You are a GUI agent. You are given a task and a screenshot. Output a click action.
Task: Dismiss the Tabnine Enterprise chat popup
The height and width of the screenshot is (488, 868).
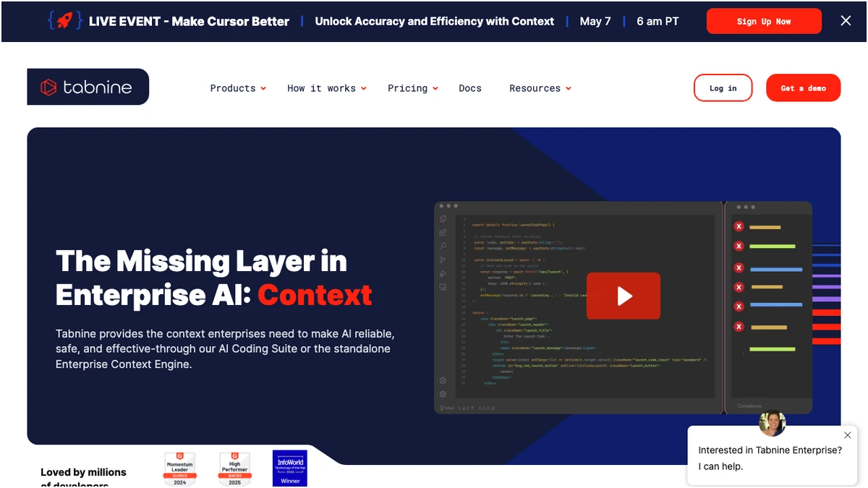tap(847, 435)
